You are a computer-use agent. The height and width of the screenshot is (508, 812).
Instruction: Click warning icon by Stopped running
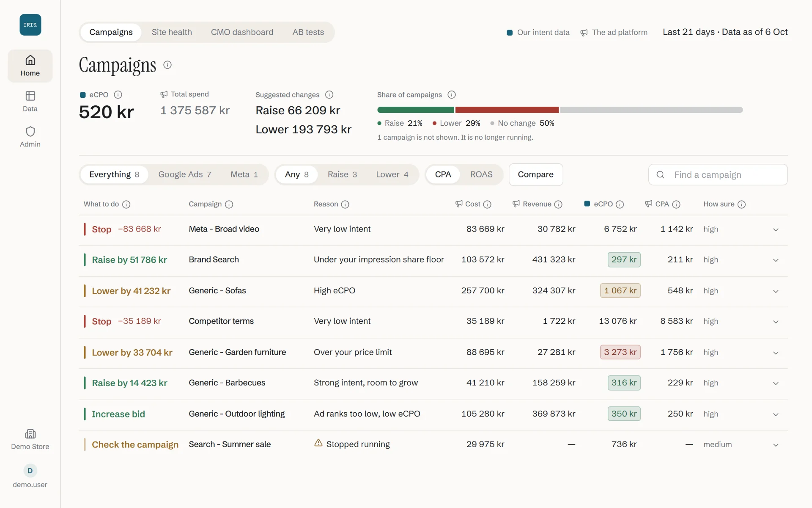coord(318,443)
